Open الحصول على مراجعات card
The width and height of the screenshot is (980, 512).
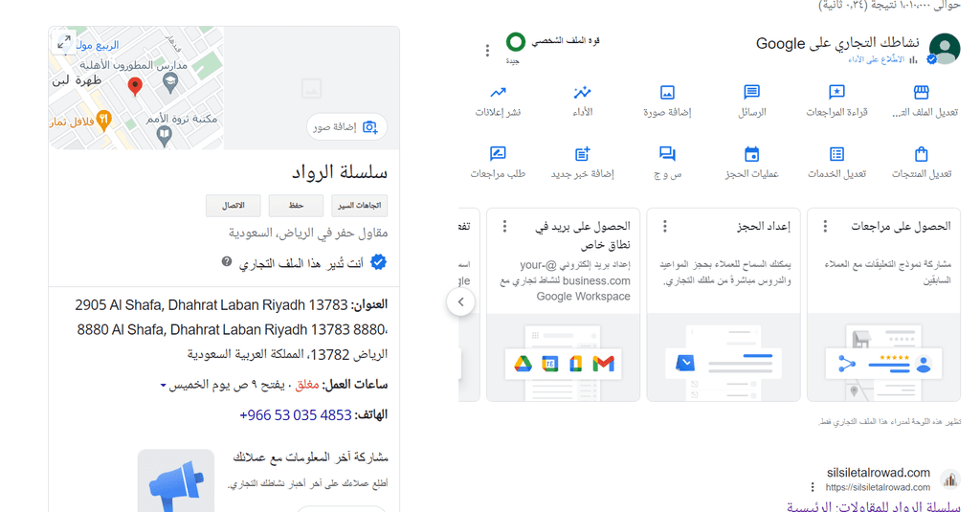coord(883,304)
